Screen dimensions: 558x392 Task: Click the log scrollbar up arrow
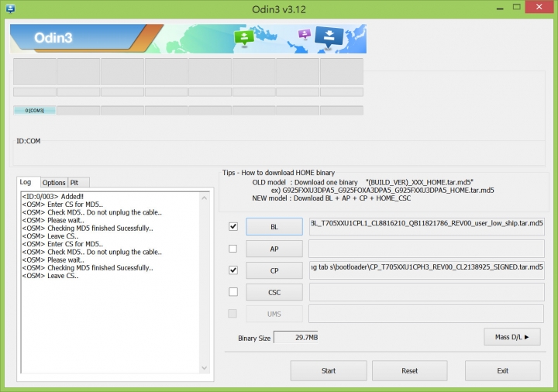[205, 198]
